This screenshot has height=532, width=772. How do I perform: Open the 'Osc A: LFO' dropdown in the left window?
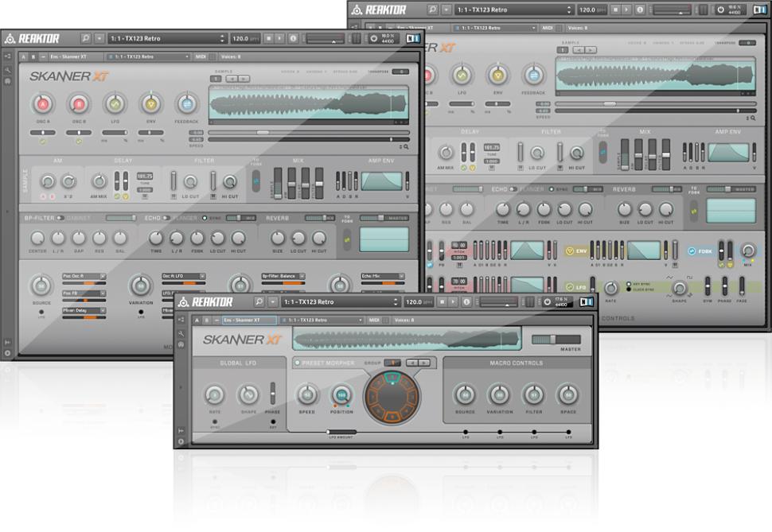pyautogui.click(x=184, y=276)
